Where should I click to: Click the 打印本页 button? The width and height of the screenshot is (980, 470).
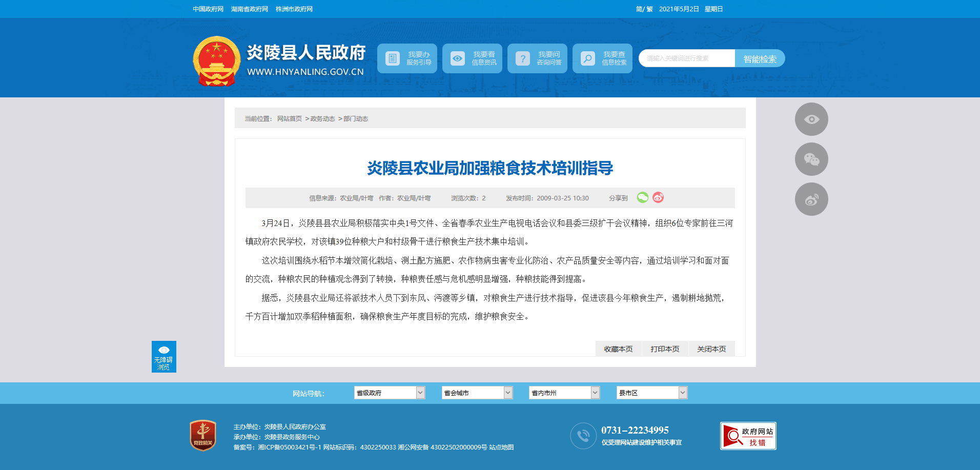[x=665, y=349]
